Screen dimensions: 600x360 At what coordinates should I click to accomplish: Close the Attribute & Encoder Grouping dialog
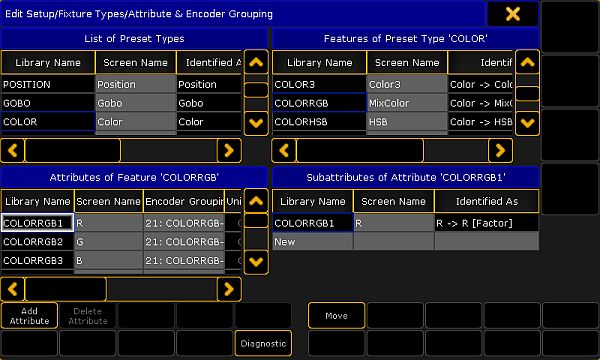click(x=513, y=14)
